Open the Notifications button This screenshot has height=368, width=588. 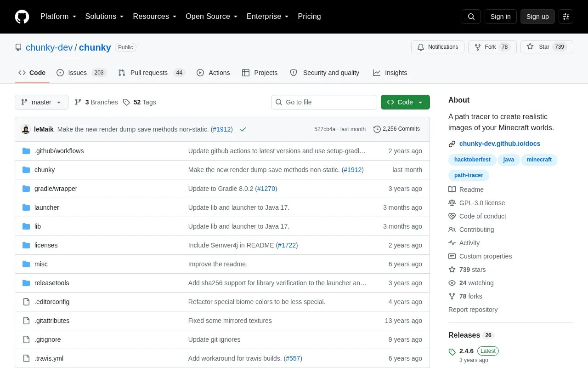[438, 47]
